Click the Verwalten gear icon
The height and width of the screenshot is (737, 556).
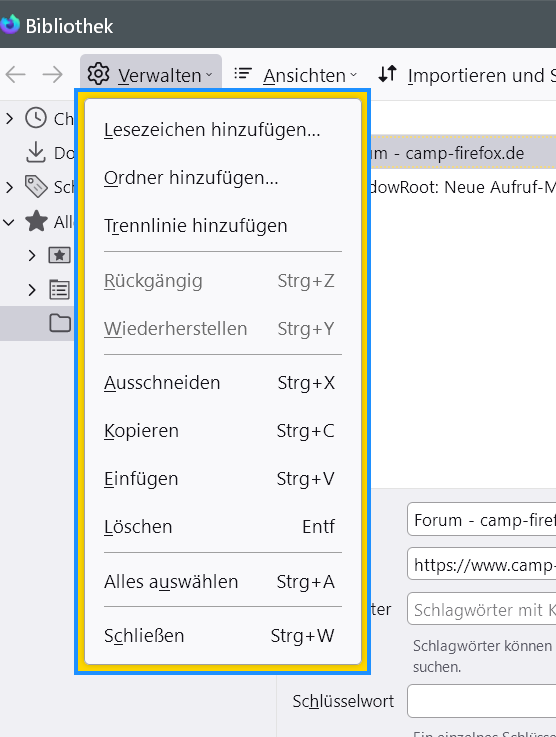pyautogui.click(x=98, y=74)
